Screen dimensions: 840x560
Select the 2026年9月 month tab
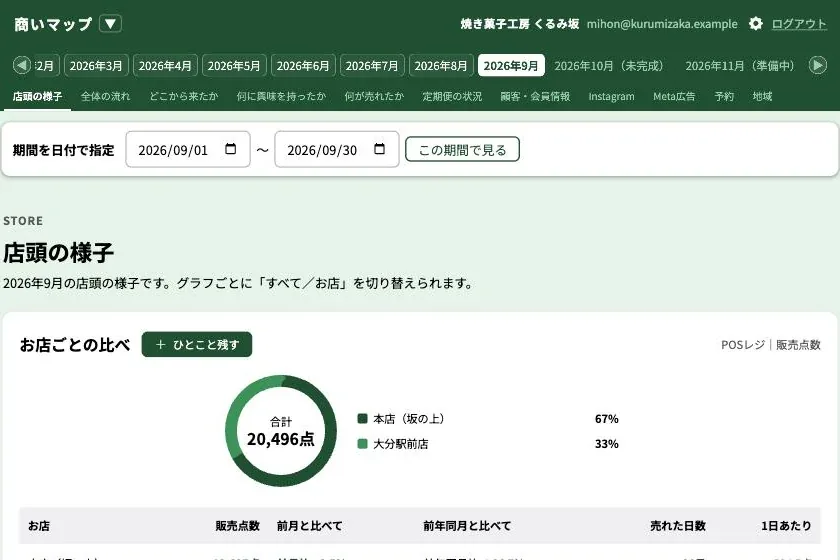[511, 65]
